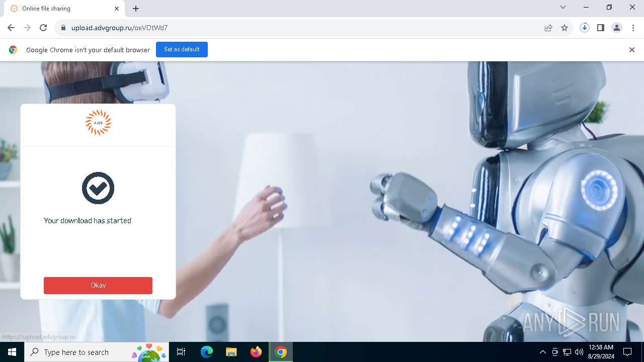Screen dimensions: 644x362
Task: Toggle the Chrome side panel
Action: click(x=601, y=28)
